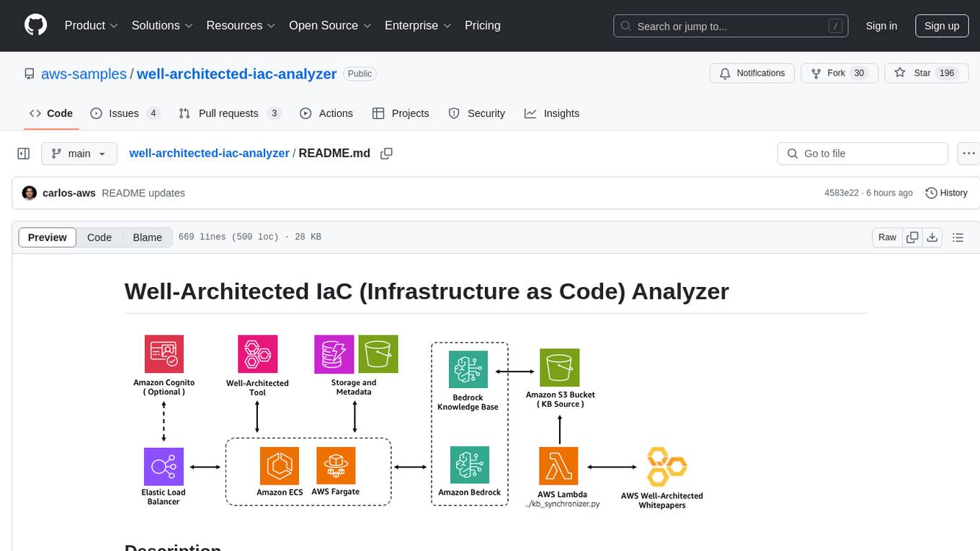This screenshot has width=980, height=551.
Task: Expand the Product menu
Action: coord(92,25)
